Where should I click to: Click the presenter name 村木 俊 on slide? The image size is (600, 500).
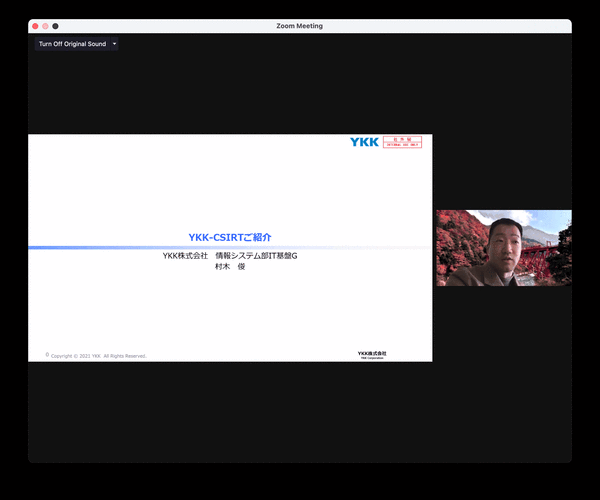[230, 267]
